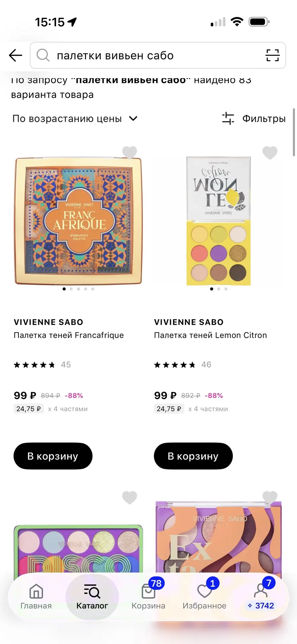The width and height of the screenshot is (297, 644).
Task: Switch to Корзина tab
Action: pos(148,597)
